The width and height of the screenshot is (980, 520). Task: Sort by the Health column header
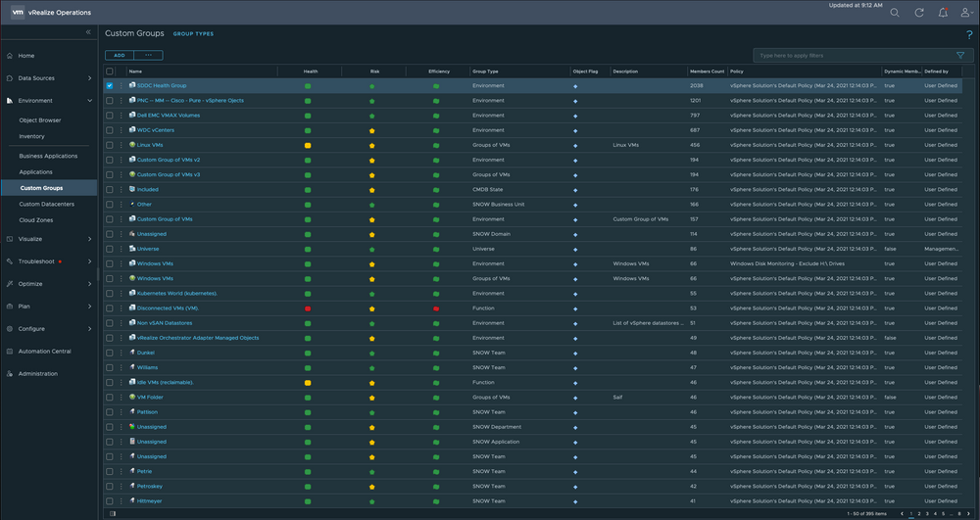click(x=311, y=71)
